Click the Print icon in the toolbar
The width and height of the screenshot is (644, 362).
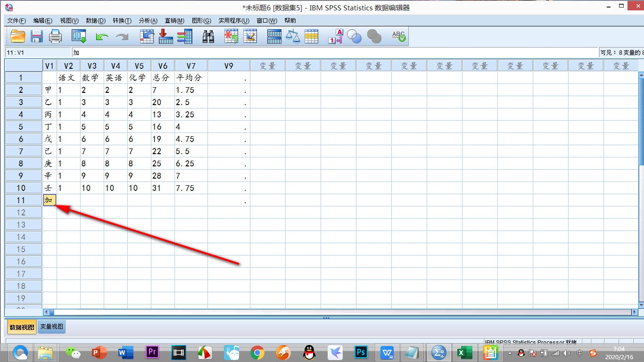[56, 36]
